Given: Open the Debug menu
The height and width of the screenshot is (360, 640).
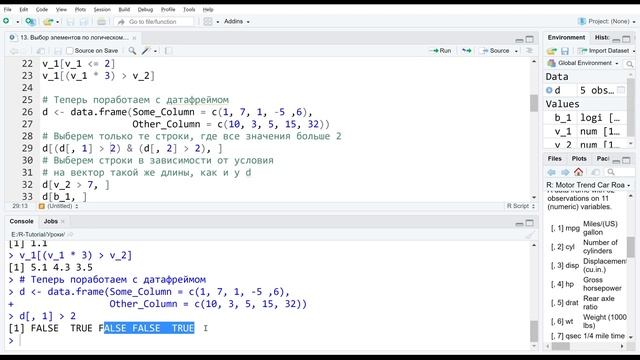Looking at the screenshot, I should coord(145,9).
